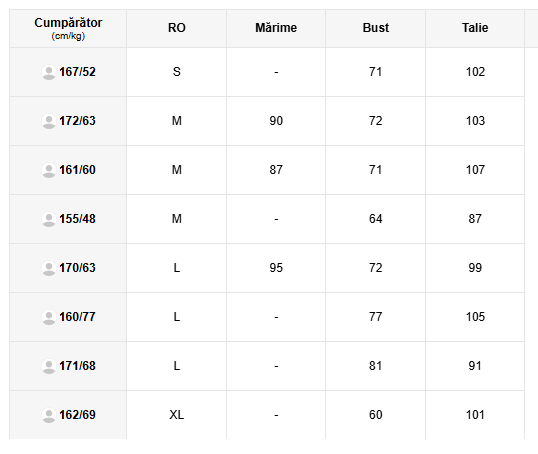
Task: Click the XL size cell
Action: [176, 415]
